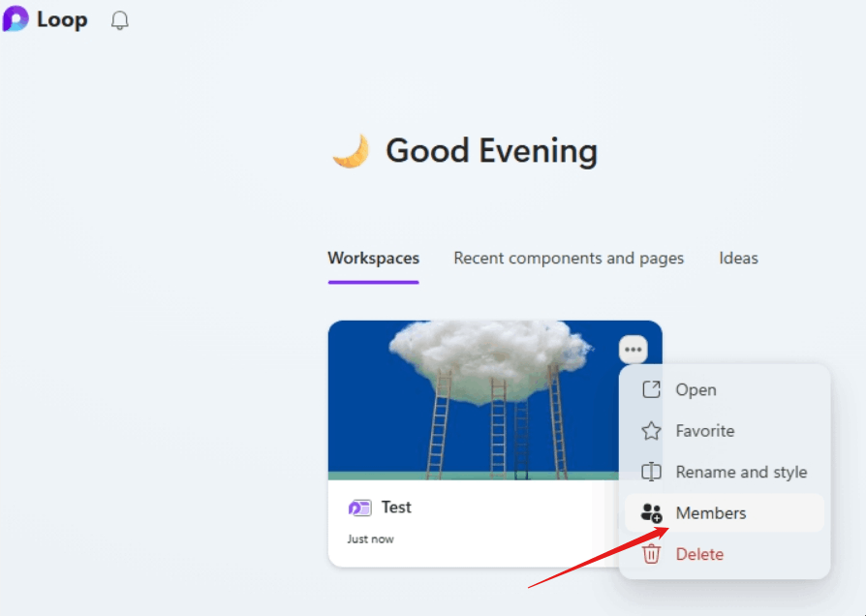Viewport: 866px width, 616px height.
Task: Click the "Just now" timestamp
Action: [x=370, y=539]
